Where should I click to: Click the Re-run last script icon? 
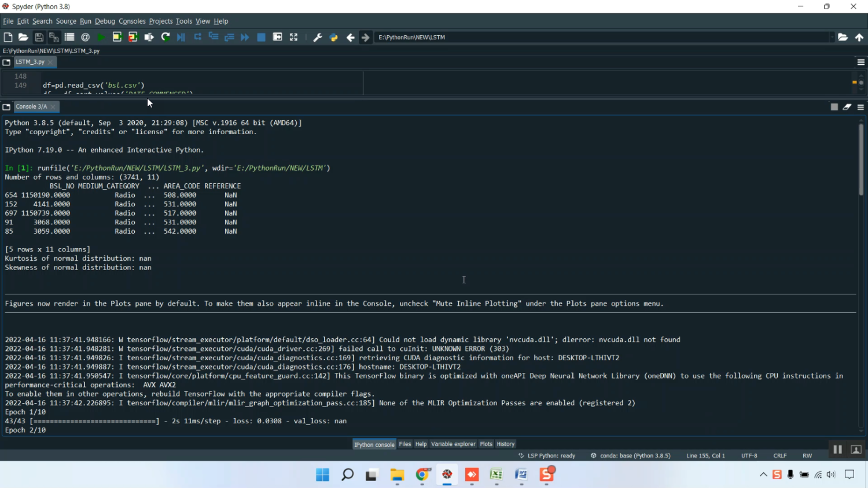pyautogui.click(x=165, y=37)
